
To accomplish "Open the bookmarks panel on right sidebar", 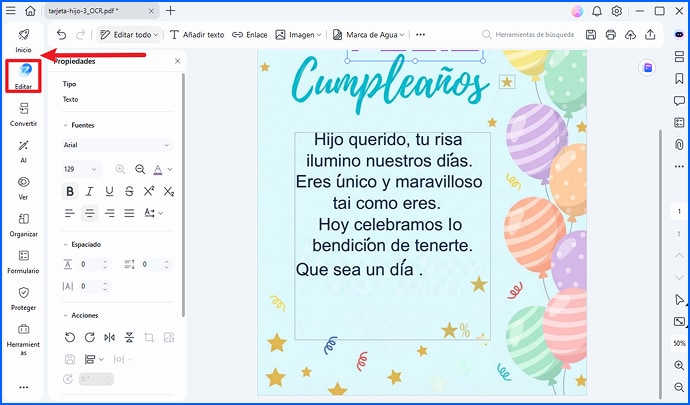I will pos(679,78).
